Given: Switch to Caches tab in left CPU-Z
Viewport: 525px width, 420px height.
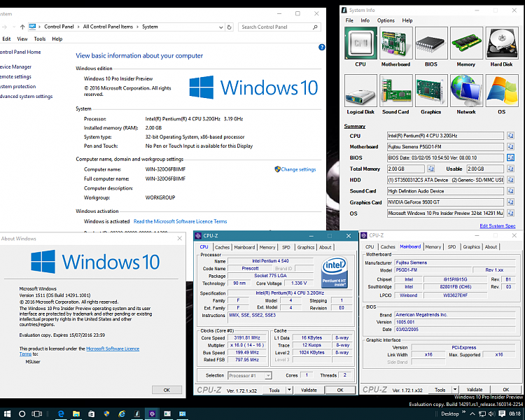Looking at the screenshot, I should tap(222, 247).
